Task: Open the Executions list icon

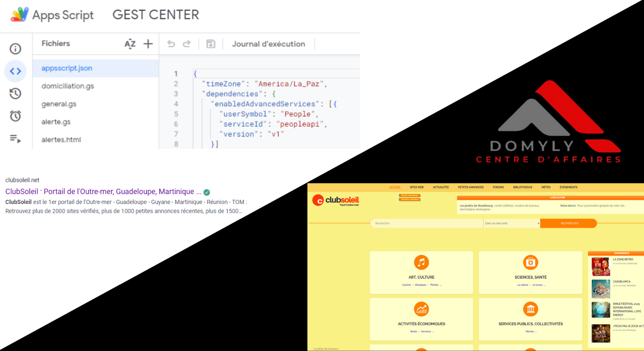Action: coord(16,139)
